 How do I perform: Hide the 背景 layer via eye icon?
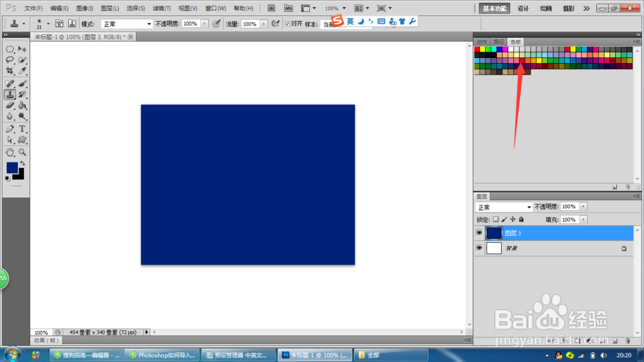pos(479,248)
